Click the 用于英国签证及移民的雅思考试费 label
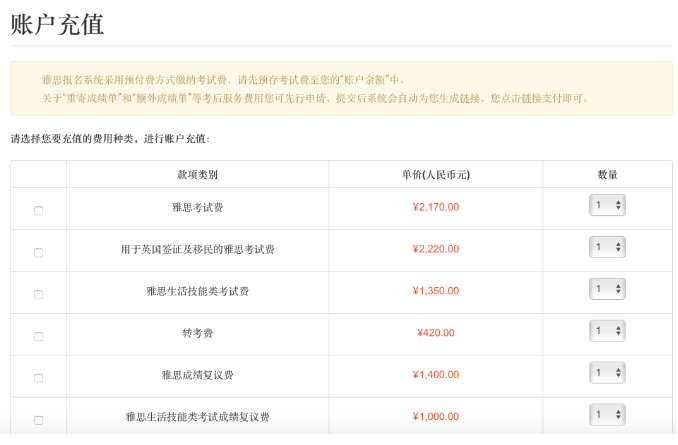The image size is (678, 445). [198, 250]
